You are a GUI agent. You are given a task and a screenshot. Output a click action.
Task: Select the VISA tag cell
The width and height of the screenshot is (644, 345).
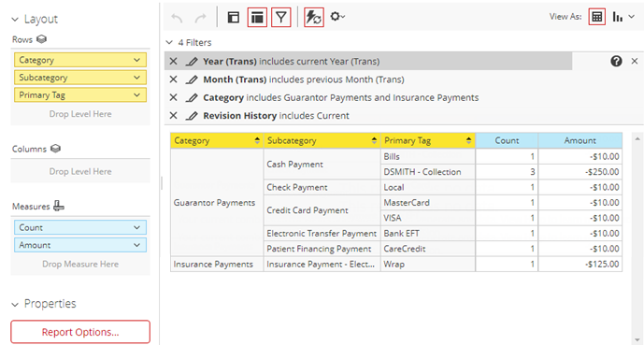(x=428, y=218)
